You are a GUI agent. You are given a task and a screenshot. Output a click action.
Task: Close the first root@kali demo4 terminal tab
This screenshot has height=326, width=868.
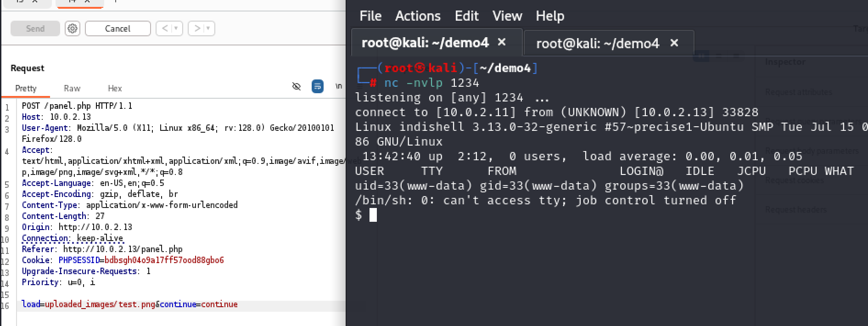502,42
